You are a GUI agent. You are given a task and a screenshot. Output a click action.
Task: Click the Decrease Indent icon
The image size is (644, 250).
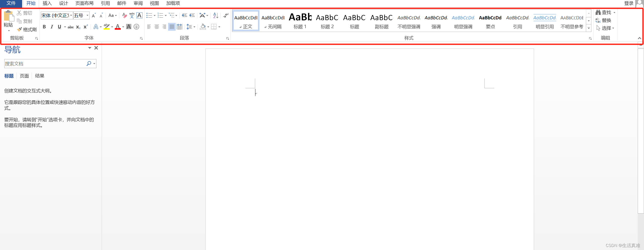point(184,15)
